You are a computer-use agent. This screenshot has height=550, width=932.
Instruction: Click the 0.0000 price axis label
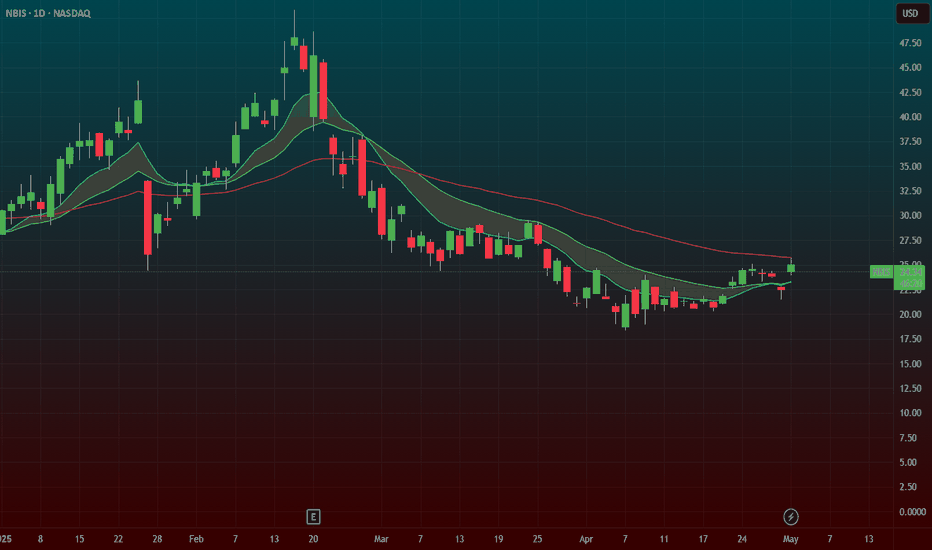tap(912, 511)
